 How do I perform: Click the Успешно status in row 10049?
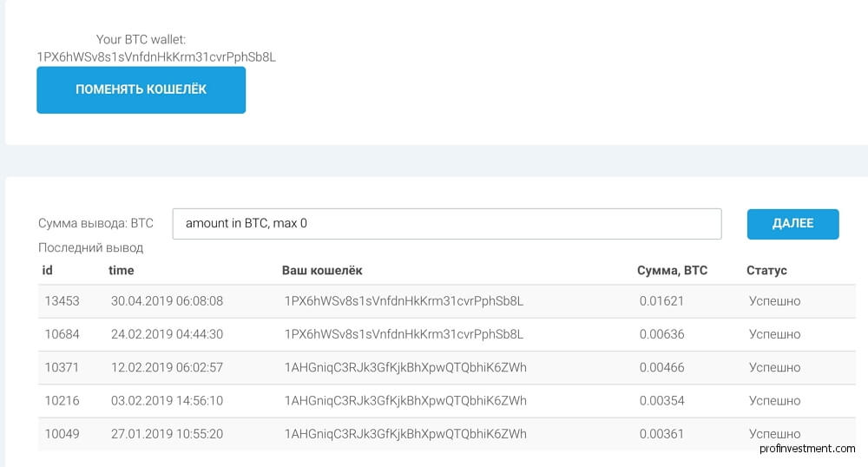(775, 434)
